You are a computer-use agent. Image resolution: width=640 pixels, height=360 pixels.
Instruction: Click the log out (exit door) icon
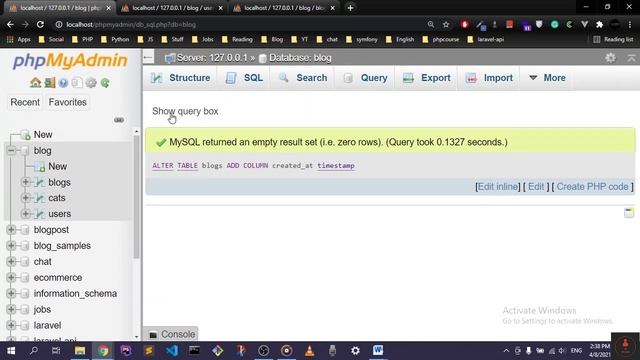[x=49, y=83]
